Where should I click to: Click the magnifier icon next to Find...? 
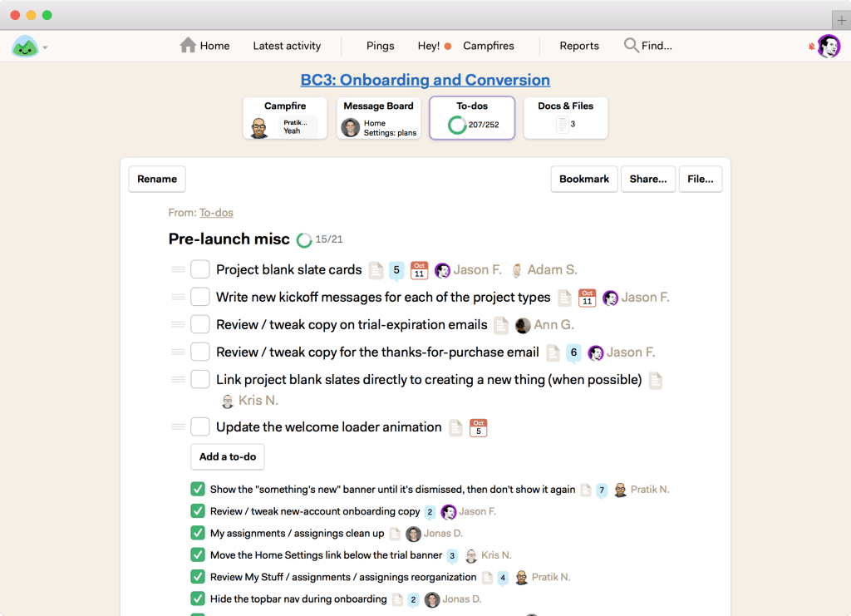(630, 46)
